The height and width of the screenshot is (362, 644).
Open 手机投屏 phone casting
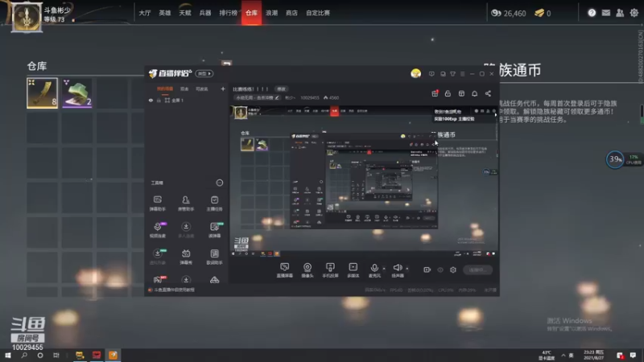pos(330,270)
